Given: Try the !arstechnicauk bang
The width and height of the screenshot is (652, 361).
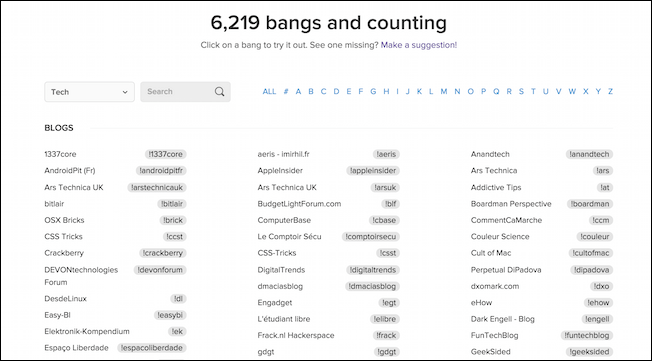Looking at the screenshot, I should [x=157, y=188].
